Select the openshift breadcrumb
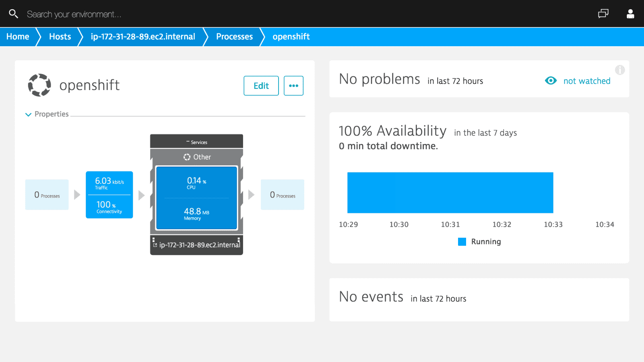The width and height of the screenshot is (644, 362). 291,37
